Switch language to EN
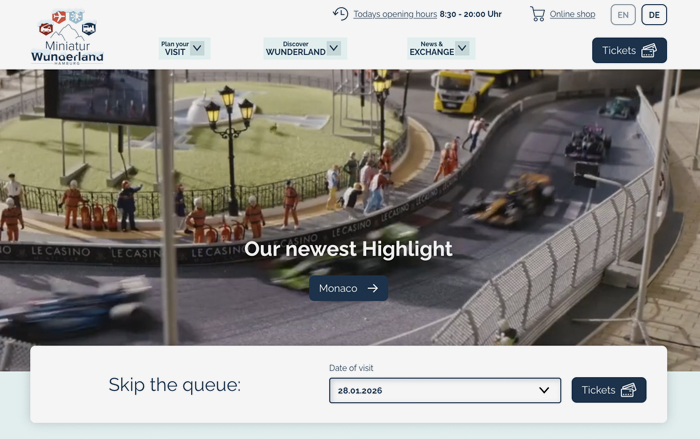 623,15
